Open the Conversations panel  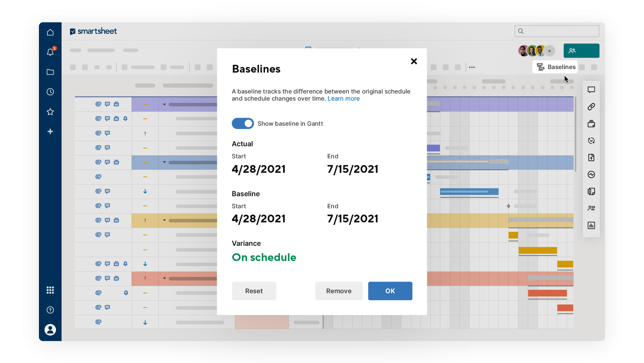pyautogui.click(x=591, y=90)
